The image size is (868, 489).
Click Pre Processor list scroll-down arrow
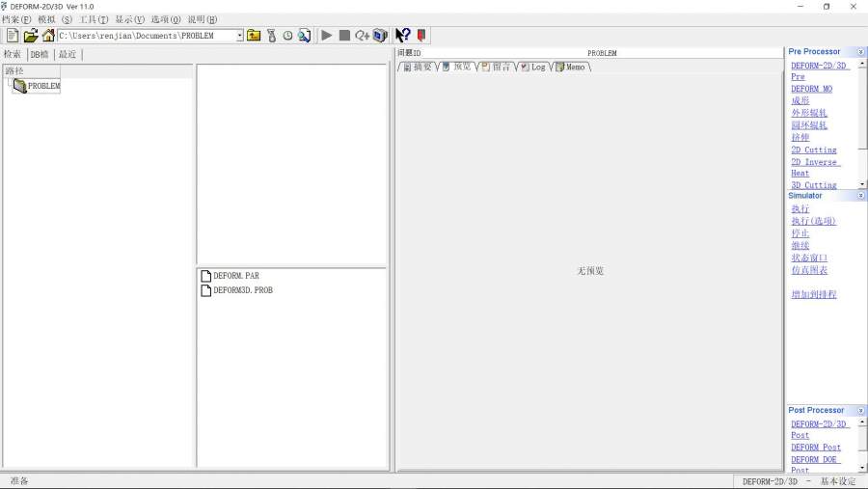(862, 184)
